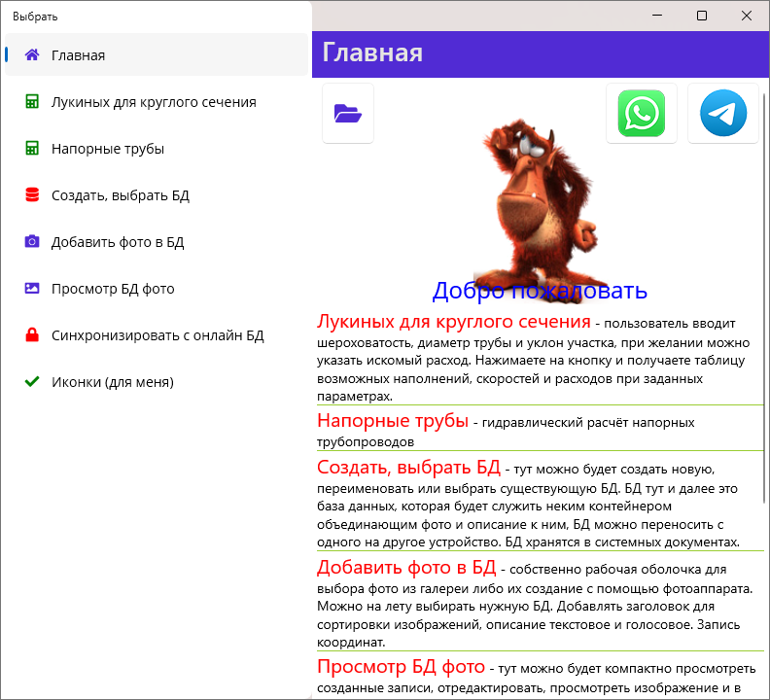The image size is (770, 700).
Task: Click the monkey mascot image
Action: (x=535, y=194)
